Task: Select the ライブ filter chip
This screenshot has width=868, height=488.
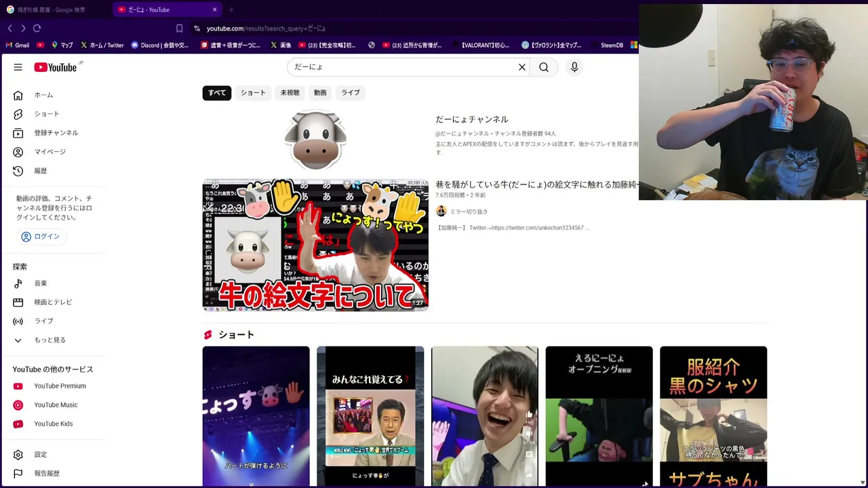Action: (351, 93)
